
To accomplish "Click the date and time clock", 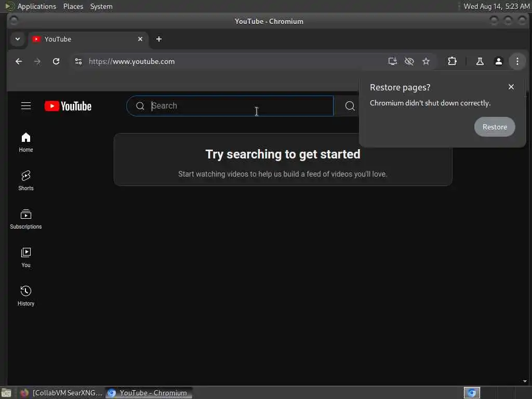I will tap(496, 6).
